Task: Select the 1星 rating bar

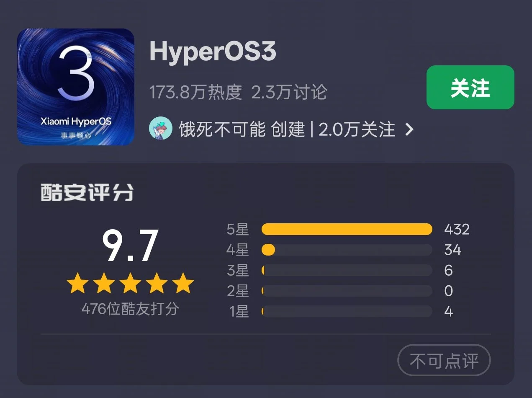Action: pyautogui.click(x=347, y=311)
